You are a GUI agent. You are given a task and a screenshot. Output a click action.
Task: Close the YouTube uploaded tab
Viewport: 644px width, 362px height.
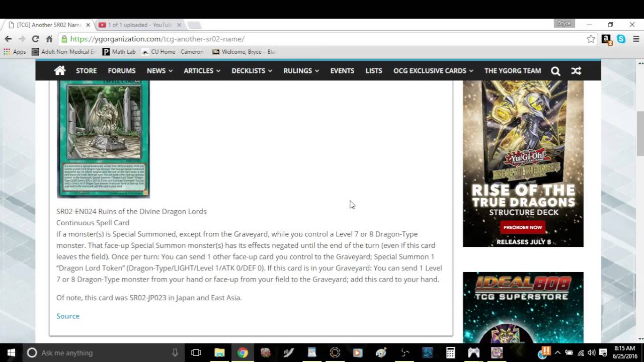point(179,25)
